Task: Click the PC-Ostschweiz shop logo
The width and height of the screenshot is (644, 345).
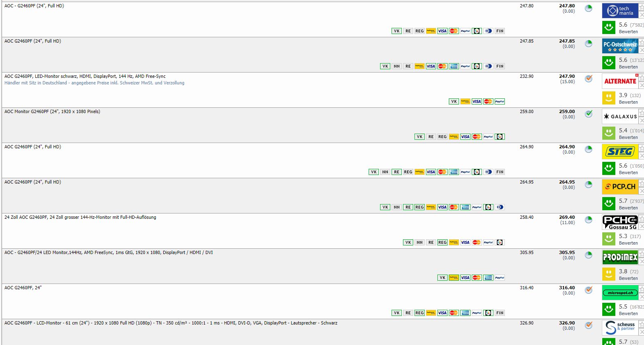Action: [620, 46]
